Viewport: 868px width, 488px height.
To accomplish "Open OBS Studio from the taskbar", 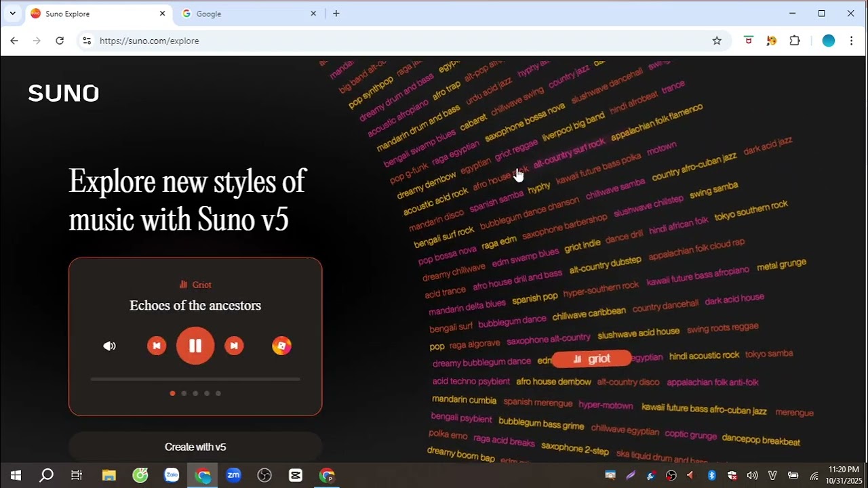I will (x=264, y=475).
